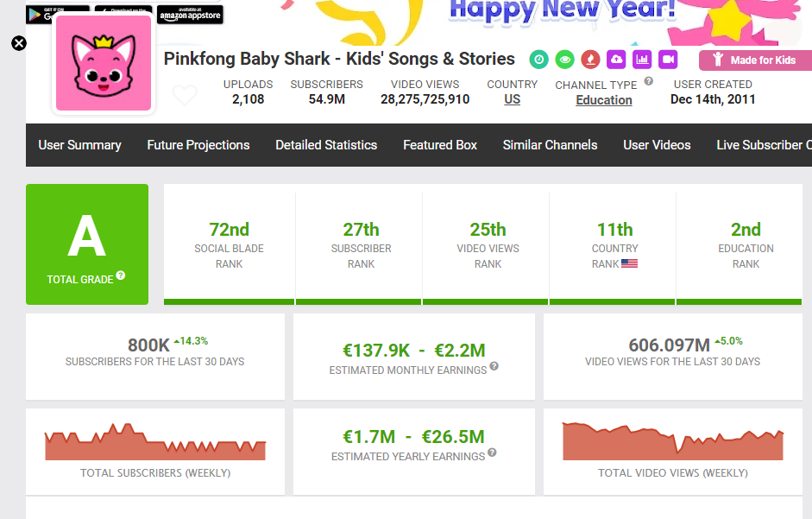Click the green eye icon beside channel name

(564, 60)
